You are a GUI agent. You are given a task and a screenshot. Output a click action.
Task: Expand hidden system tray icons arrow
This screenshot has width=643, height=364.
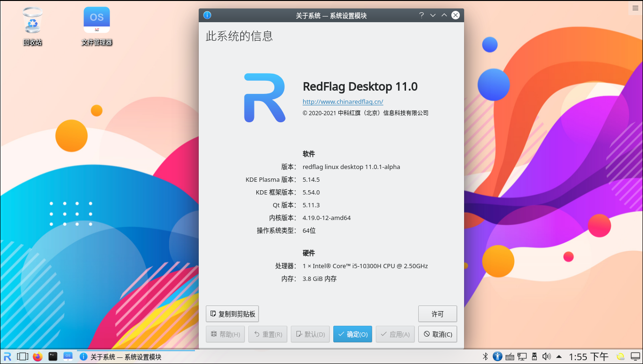pos(559,356)
